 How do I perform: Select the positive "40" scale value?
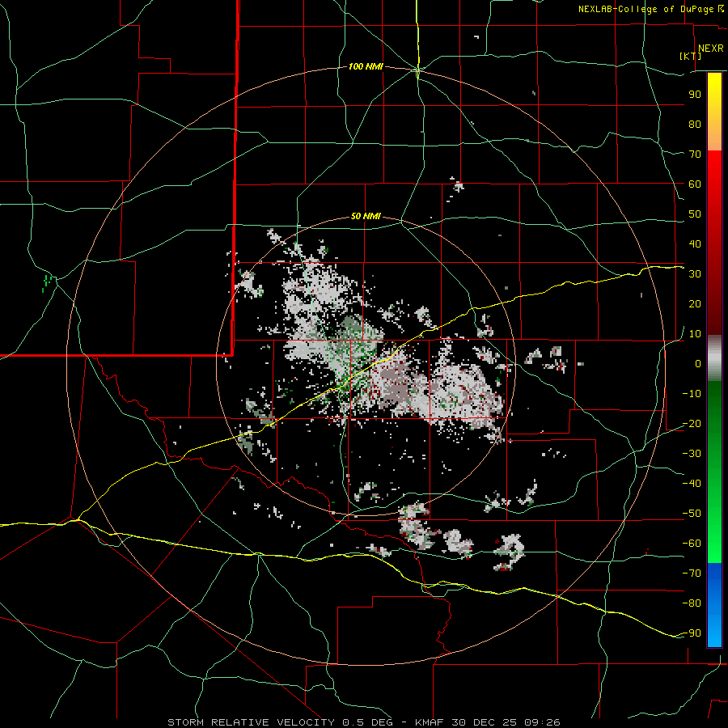[695, 244]
